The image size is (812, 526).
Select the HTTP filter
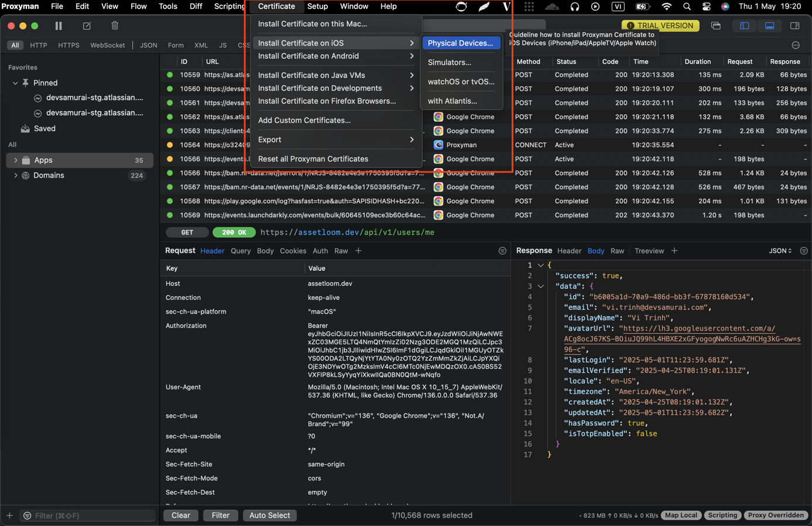tap(39, 45)
